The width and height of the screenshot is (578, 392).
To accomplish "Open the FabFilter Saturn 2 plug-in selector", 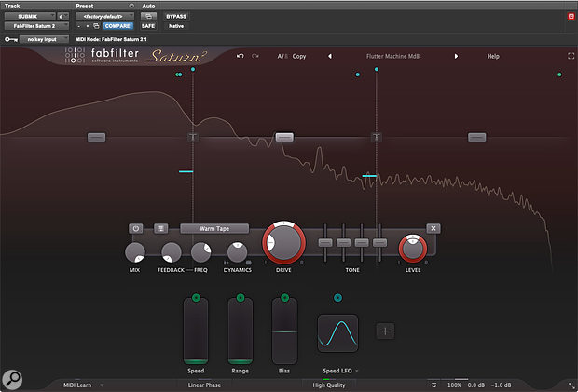I will pyautogui.click(x=36, y=26).
